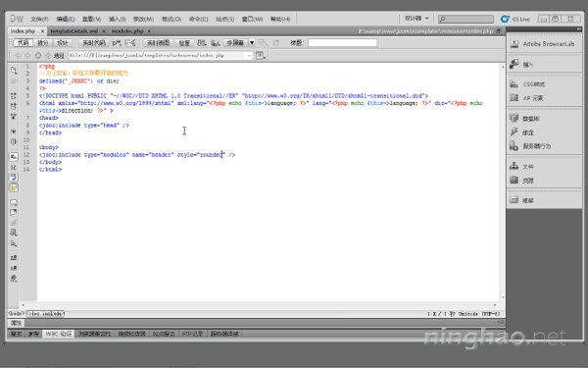Screen dimensions: 588x368
Task: Open the 站点(S) menu
Action: pyautogui.click(x=224, y=19)
